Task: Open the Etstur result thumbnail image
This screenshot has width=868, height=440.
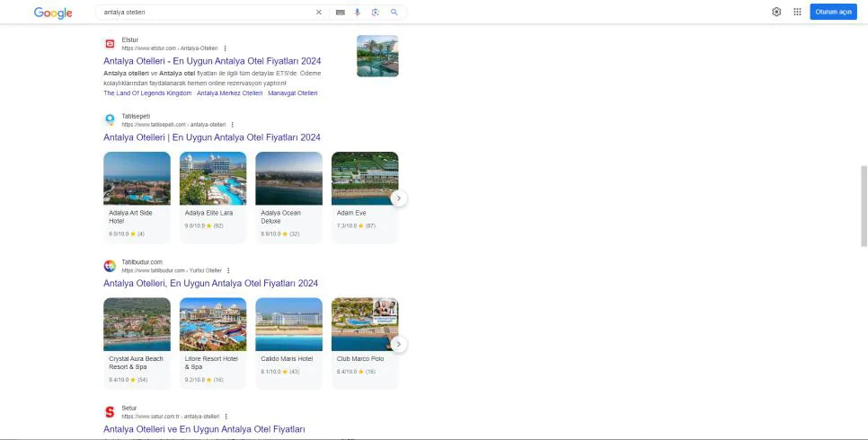Action: (377, 56)
